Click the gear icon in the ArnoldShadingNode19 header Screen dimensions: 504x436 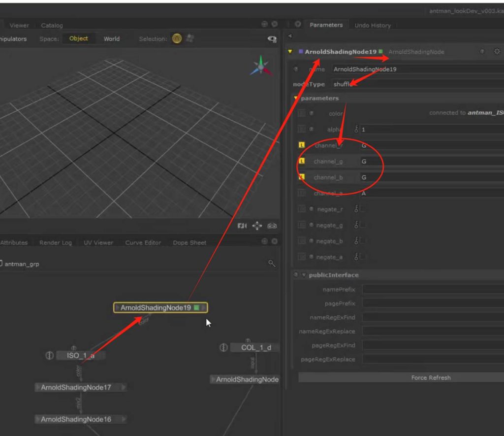point(497,52)
